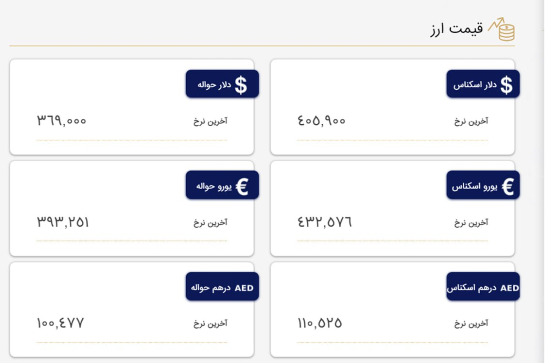This screenshot has width=545, height=363.
Task: Click the dollar sign on دلار اسکناس badge
Action: (x=506, y=85)
